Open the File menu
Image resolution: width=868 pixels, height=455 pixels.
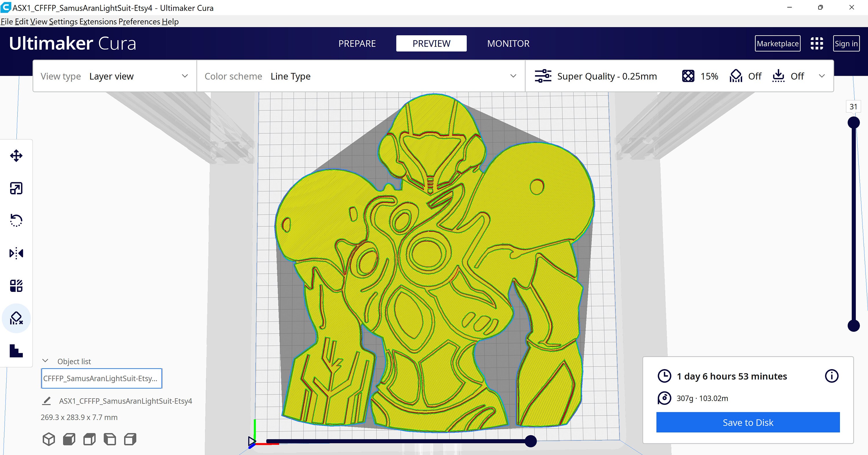(x=7, y=22)
